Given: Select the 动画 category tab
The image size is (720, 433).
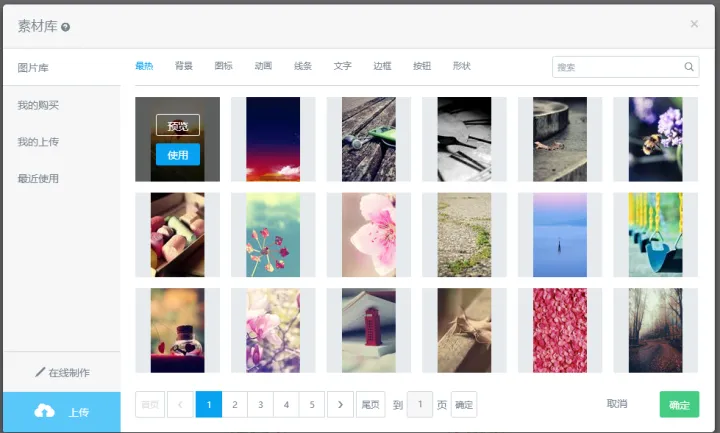Looking at the screenshot, I should (263, 66).
